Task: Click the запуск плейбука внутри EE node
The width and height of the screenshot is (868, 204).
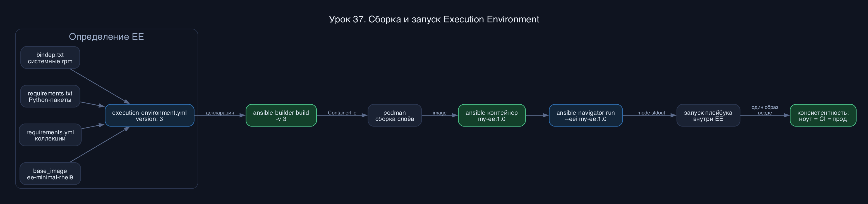Action: tap(708, 116)
